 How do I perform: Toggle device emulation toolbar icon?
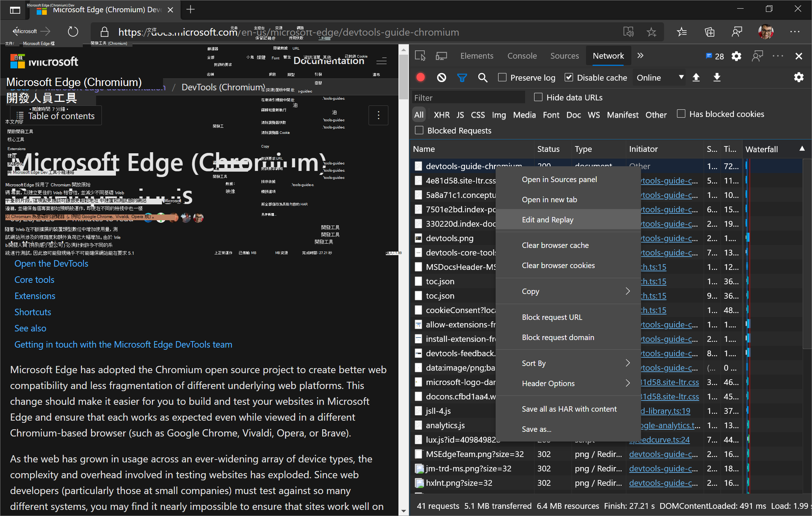click(x=441, y=56)
